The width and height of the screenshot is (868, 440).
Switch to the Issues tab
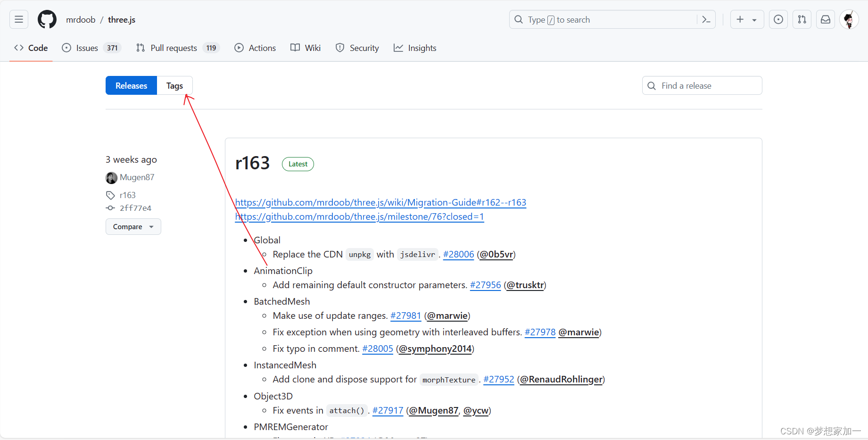pos(91,48)
